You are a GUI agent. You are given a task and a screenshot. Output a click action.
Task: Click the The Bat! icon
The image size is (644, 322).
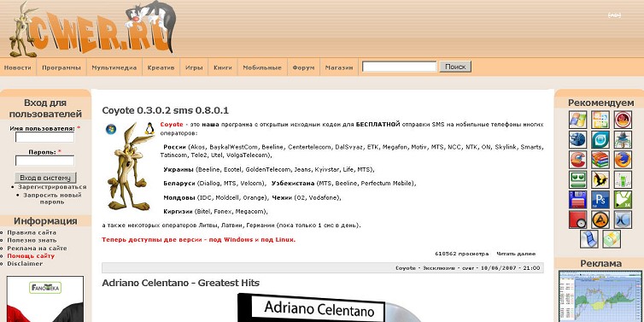[x=600, y=179]
